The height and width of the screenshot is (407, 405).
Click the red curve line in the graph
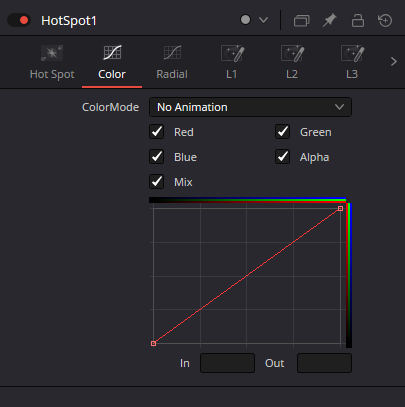point(247,276)
